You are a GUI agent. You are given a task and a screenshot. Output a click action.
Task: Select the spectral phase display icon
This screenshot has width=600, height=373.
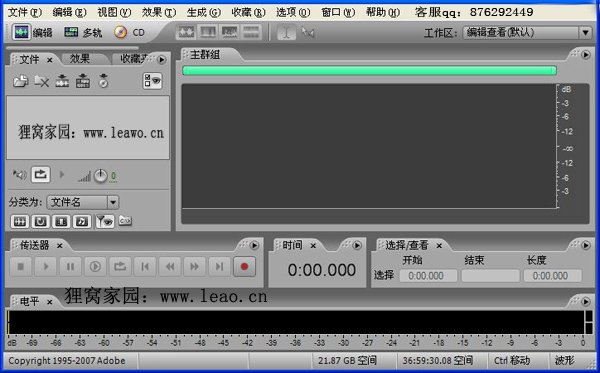click(251, 32)
